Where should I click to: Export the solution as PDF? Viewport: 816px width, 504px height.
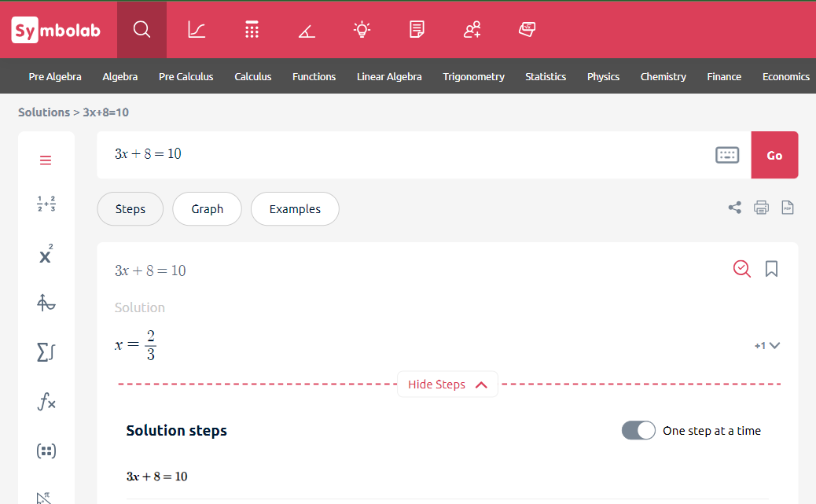pos(788,208)
